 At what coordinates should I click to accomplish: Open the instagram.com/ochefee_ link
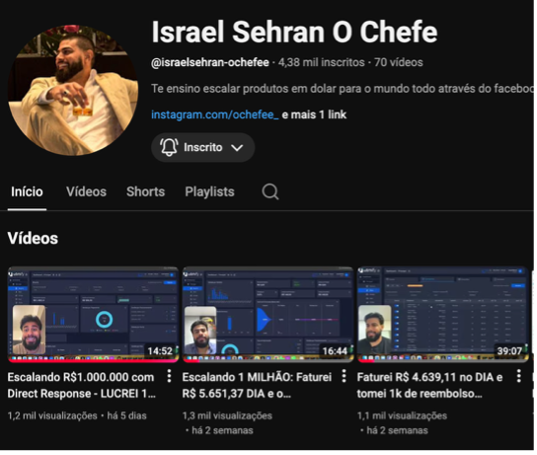tap(216, 115)
